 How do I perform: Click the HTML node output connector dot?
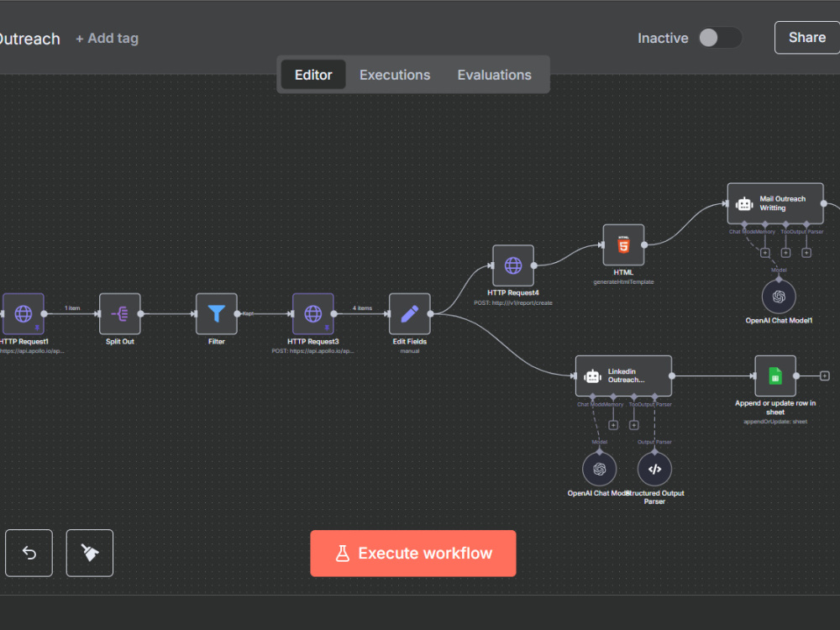click(x=644, y=244)
